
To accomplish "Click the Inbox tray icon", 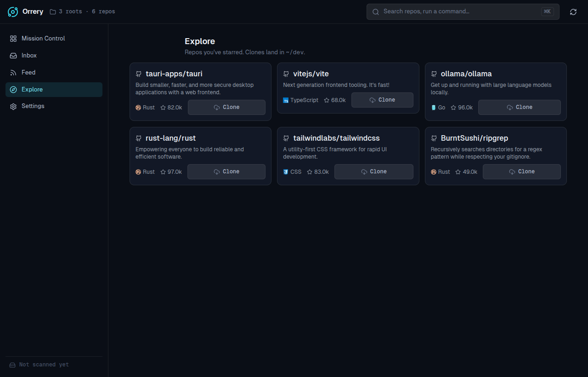I will [13, 56].
